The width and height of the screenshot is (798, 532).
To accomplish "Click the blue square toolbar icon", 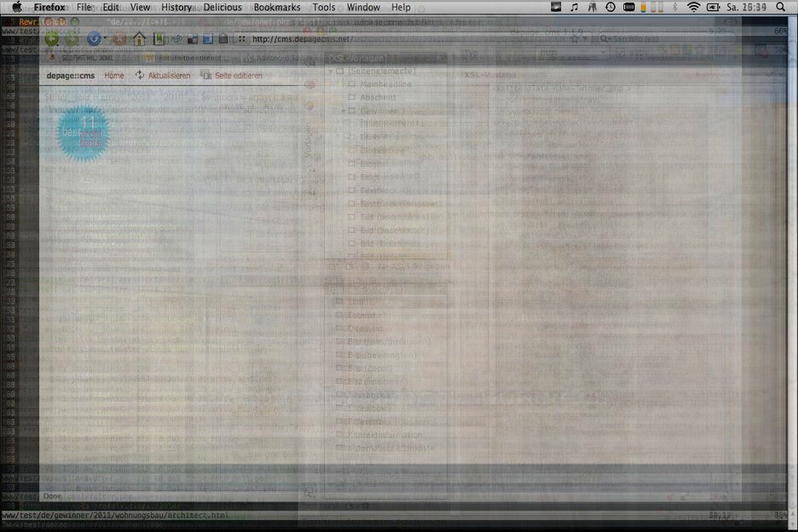I will (208, 39).
